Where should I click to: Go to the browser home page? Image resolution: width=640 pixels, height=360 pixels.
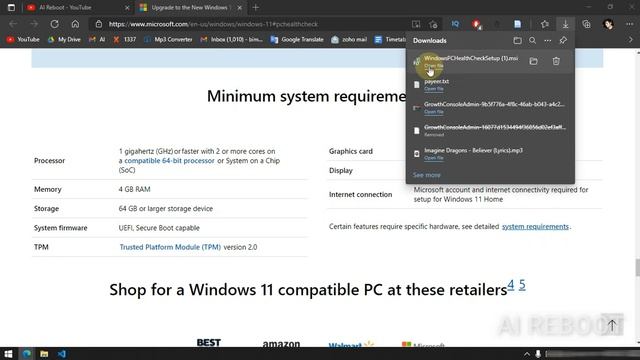pyautogui.click(x=75, y=24)
